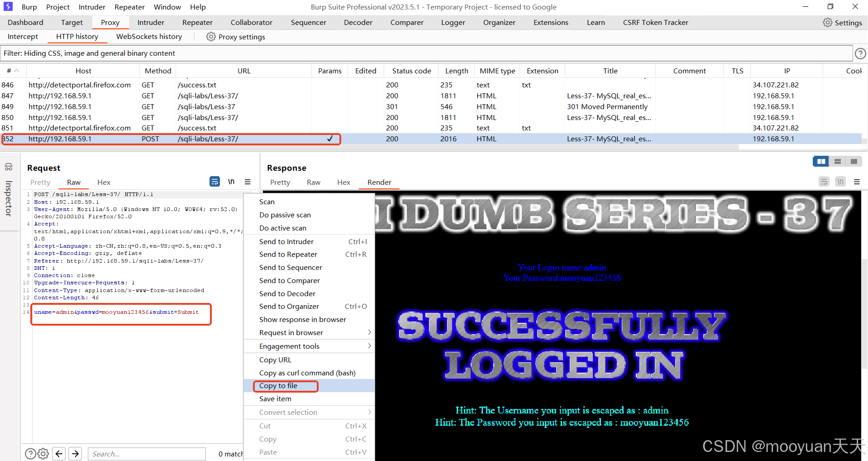
Task: Choose Show response in browser
Action: pos(309,319)
